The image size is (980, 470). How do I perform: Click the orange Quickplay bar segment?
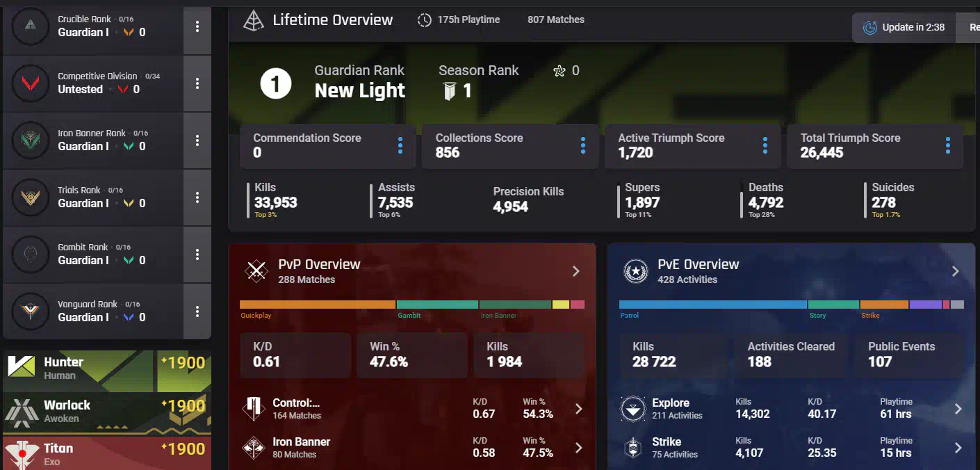coord(318,305)
